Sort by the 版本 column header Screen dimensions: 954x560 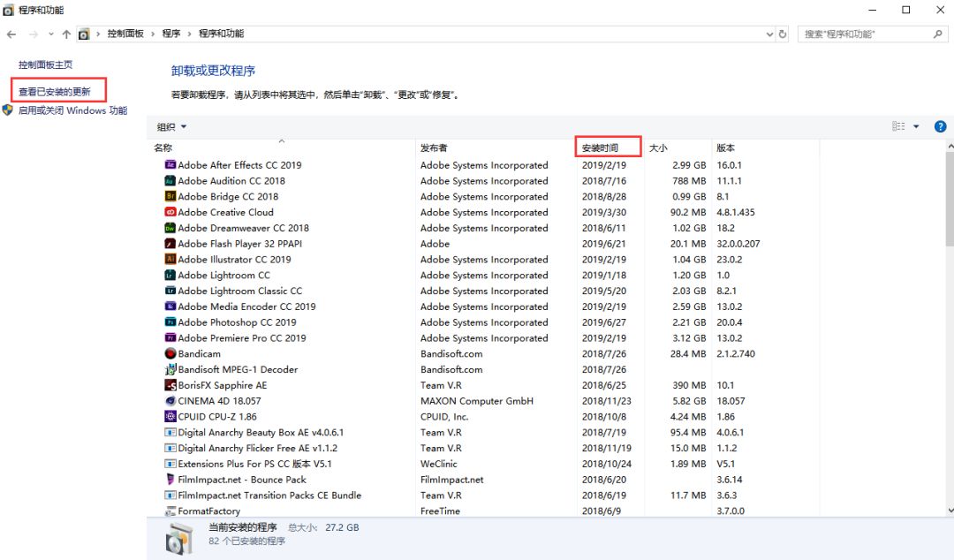click(x=726, y=148)
